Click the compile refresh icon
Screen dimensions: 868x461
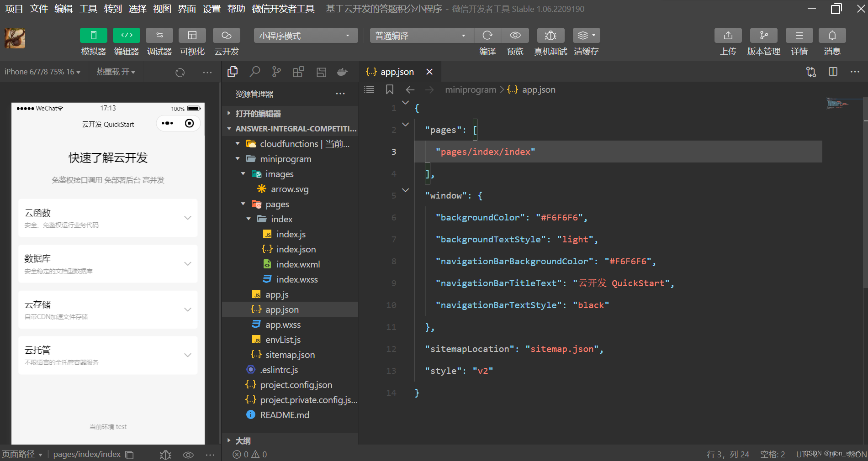click(x=487, y=36)
